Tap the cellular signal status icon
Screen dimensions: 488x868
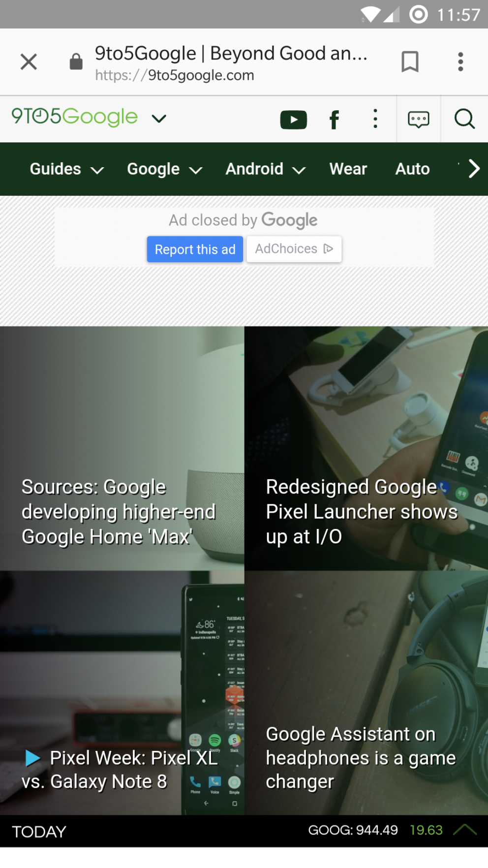392,14
